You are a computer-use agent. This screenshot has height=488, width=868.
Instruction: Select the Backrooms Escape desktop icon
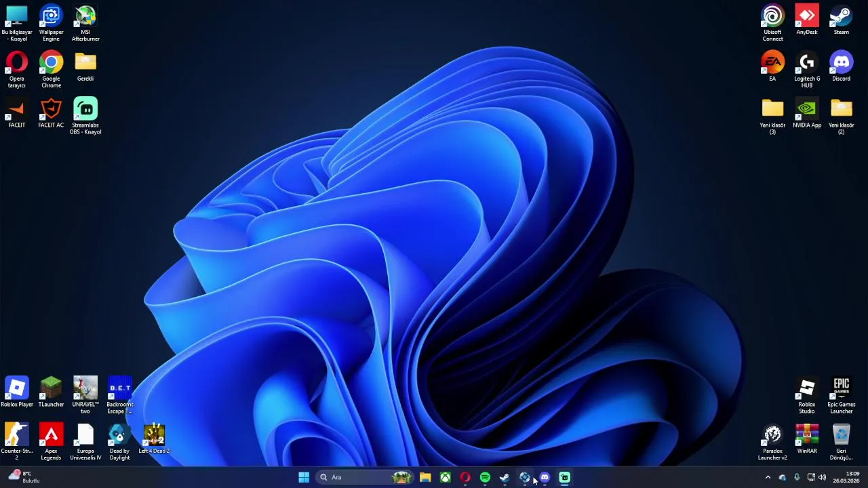[120, 395]
